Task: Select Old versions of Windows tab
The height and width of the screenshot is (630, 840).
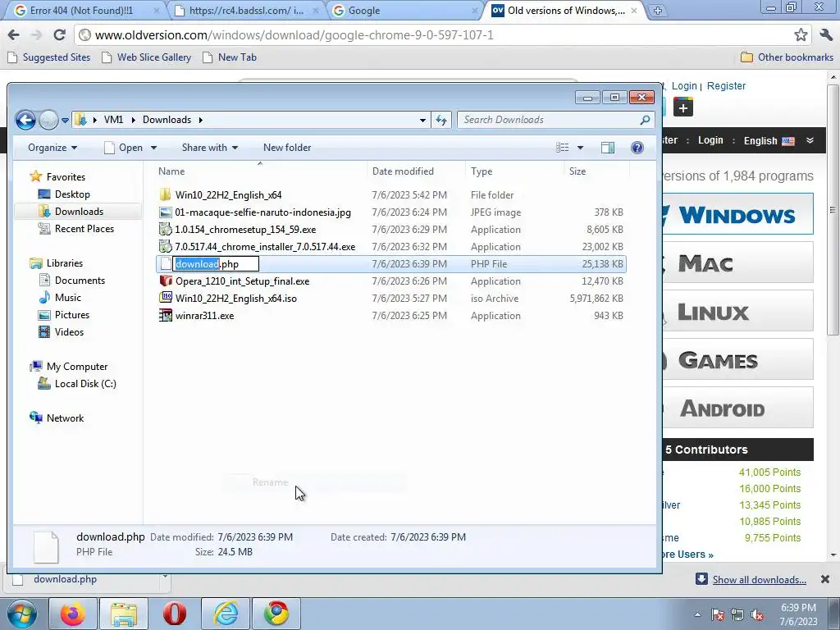Action: 564,11
